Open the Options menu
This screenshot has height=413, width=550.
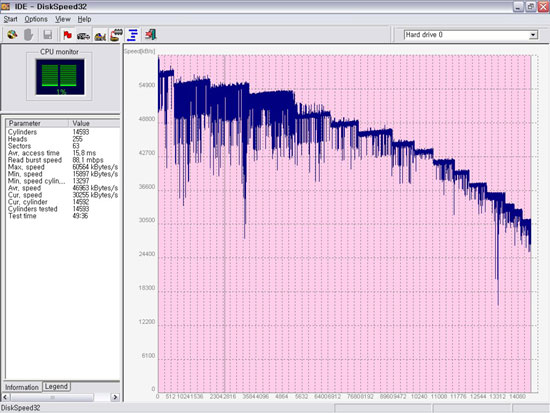(x=36, y=19)
